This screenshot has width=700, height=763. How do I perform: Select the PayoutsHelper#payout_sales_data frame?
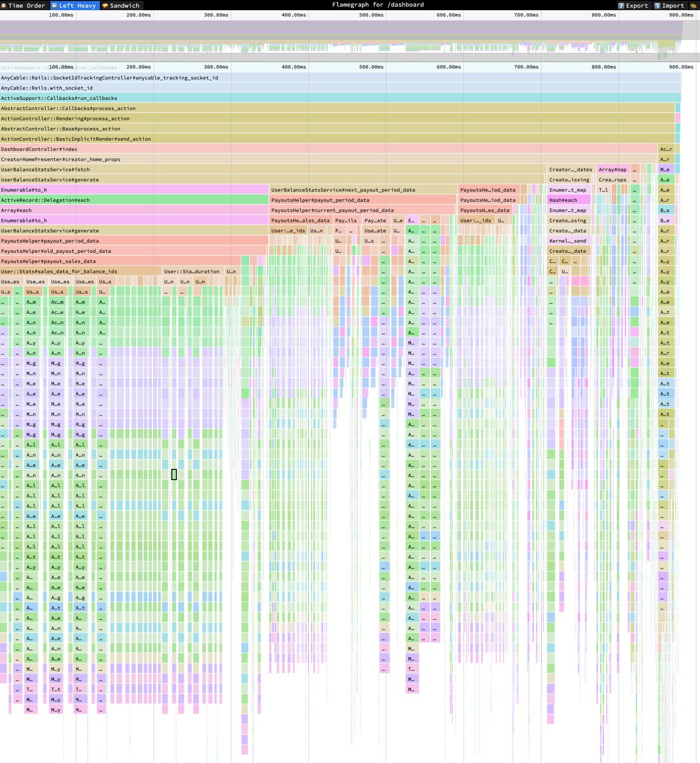tap(120, 261)
